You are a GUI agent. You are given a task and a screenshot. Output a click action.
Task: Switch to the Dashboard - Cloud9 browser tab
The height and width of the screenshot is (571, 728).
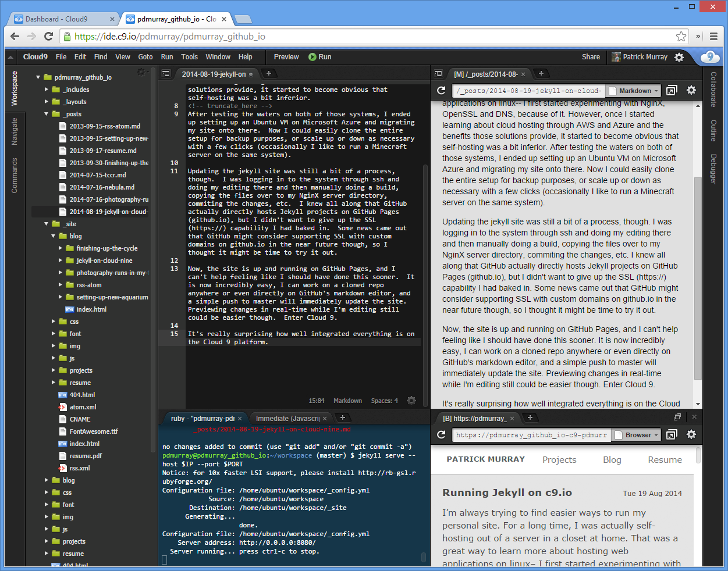click(x=62, y=19)
